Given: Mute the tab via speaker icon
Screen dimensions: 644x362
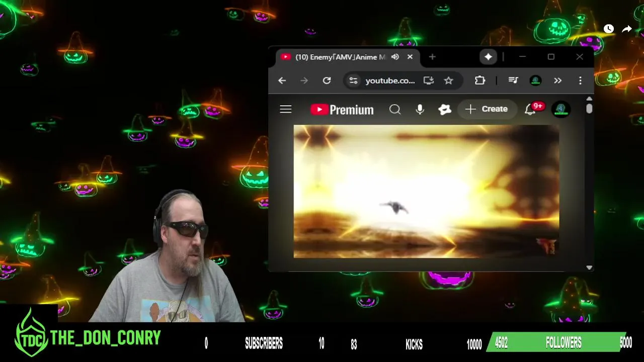Looking at the screenshot, I should pyautogui.click(x=395, y=57).
